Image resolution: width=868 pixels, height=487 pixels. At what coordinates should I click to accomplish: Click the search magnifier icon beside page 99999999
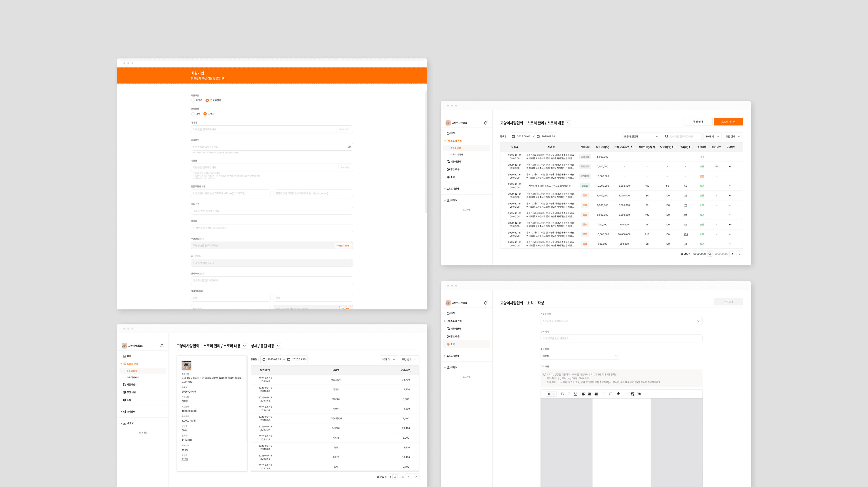(710, 254)
